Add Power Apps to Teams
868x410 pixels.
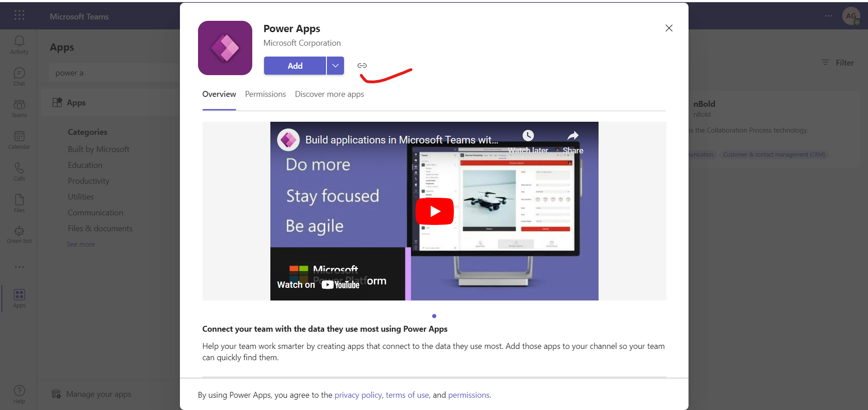(294, 65)
